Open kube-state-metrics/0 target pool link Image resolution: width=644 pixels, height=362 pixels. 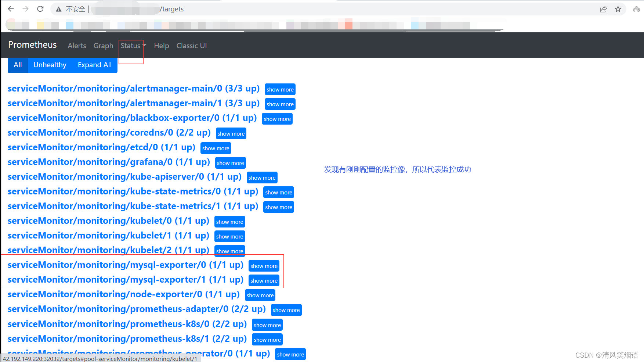[x=133, y=191]
